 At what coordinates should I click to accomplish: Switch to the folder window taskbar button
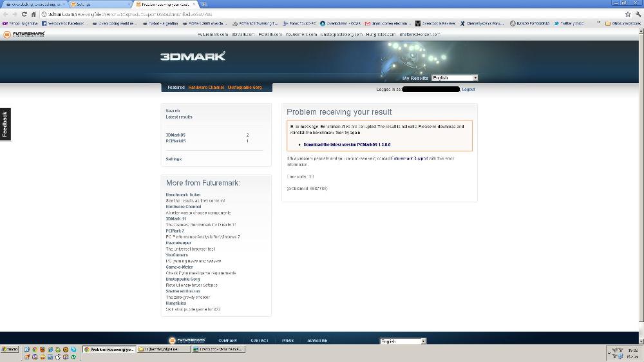[164, 349]
